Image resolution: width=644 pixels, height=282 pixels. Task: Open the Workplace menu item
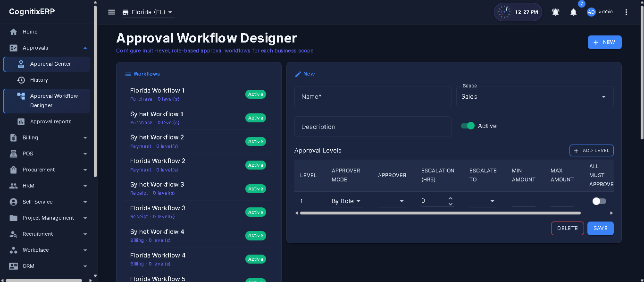(x=46, y=250)
